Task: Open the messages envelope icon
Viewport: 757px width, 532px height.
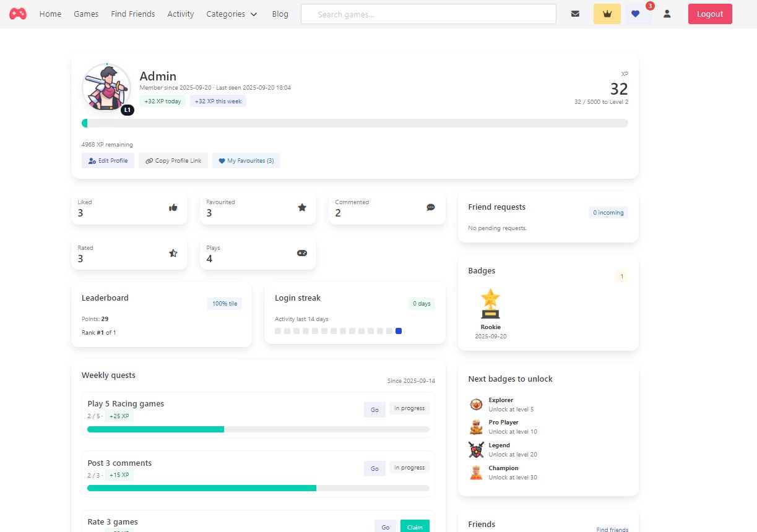Action: 576,14
